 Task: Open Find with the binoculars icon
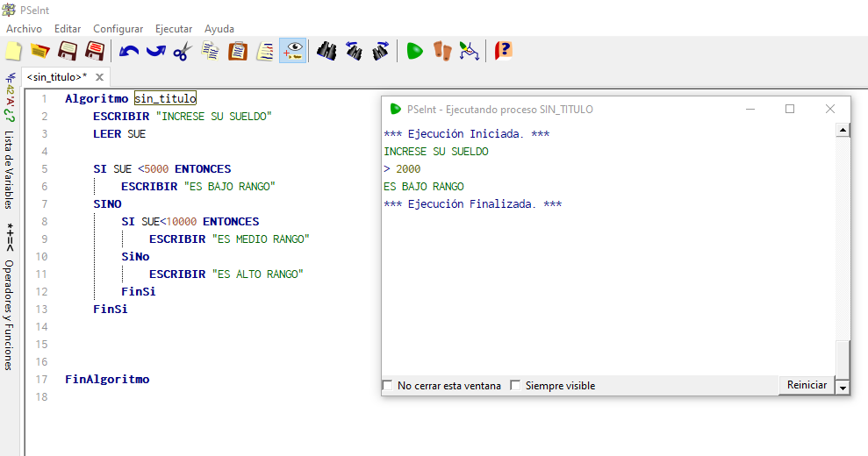pyautogui.click(x=326, y=52)
